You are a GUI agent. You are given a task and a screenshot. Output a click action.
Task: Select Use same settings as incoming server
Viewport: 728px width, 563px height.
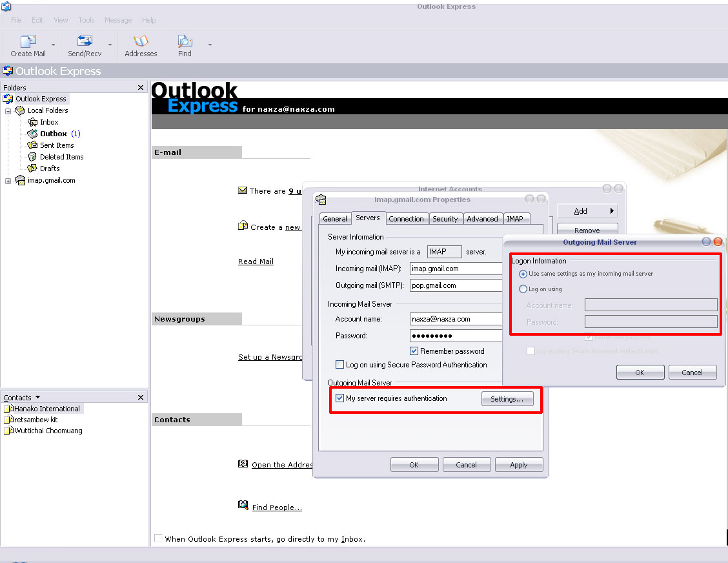(523, 274)
